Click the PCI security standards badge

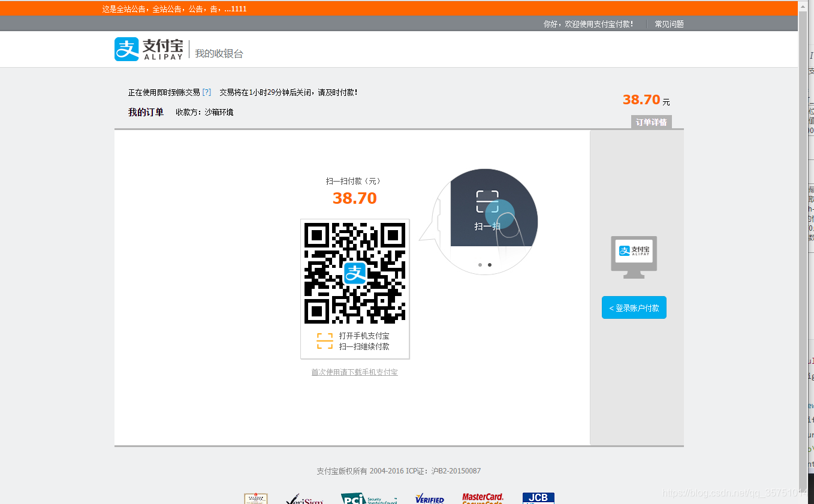click(369, 499)
